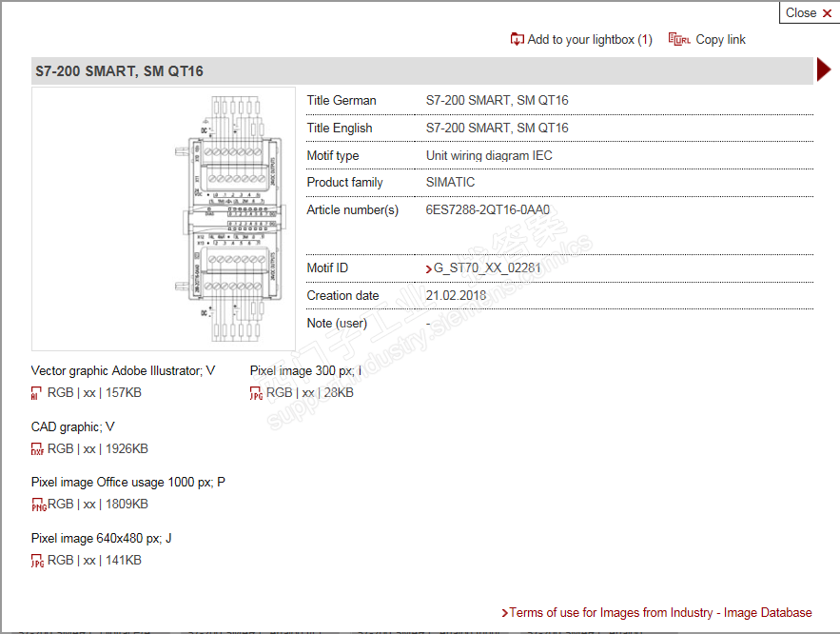Click the URL copy link icon
Viewport: 840px width, 634px height.
(x=679, y=39)
